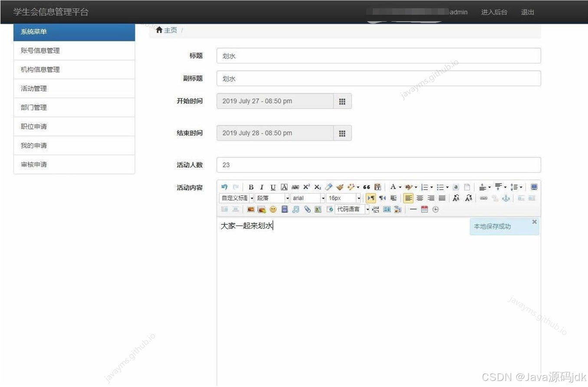Expand the highlight color dropdown arrow
This screenshot has width=588, height=387.
point(416,187)
